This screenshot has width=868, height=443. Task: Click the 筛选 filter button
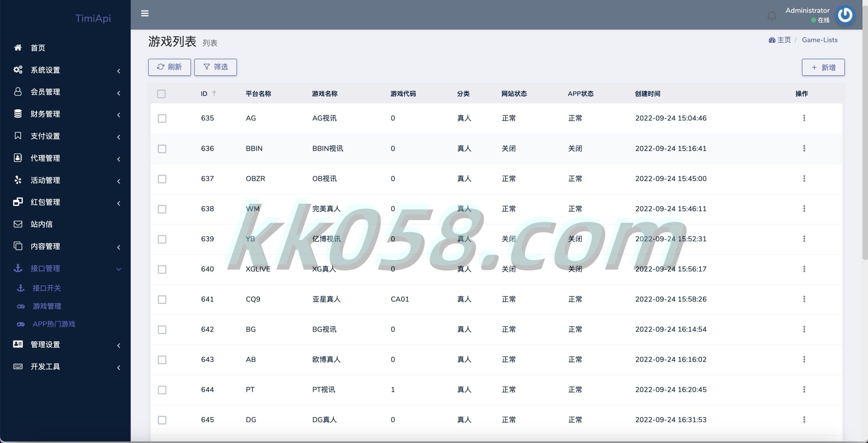[216, 67]
